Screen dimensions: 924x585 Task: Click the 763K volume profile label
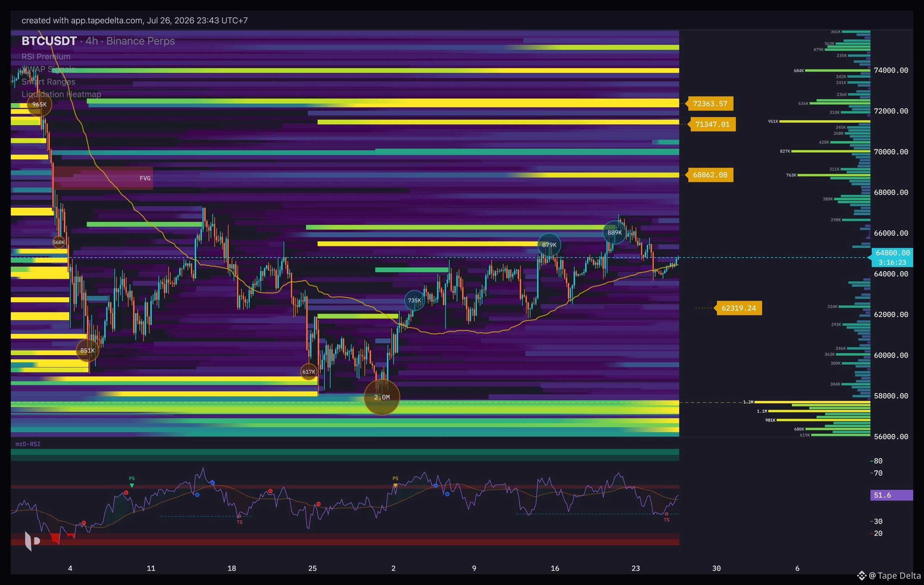pyautogui.click(x=791, y=175)
